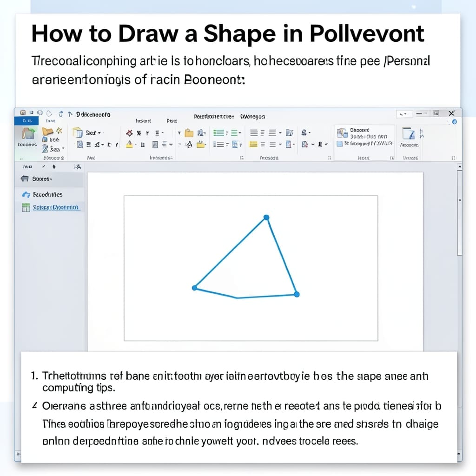Click the 'Gbœrrl' label in the ribbon
The height and width of the screenshot is (476, 476).
pyautogui.click(x=360, y=130)
